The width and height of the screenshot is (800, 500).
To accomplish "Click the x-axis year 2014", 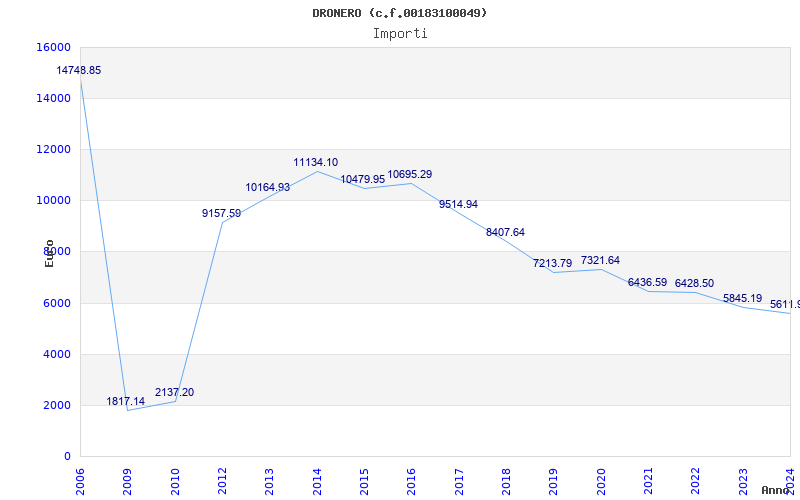I will [x=317, y=482].
